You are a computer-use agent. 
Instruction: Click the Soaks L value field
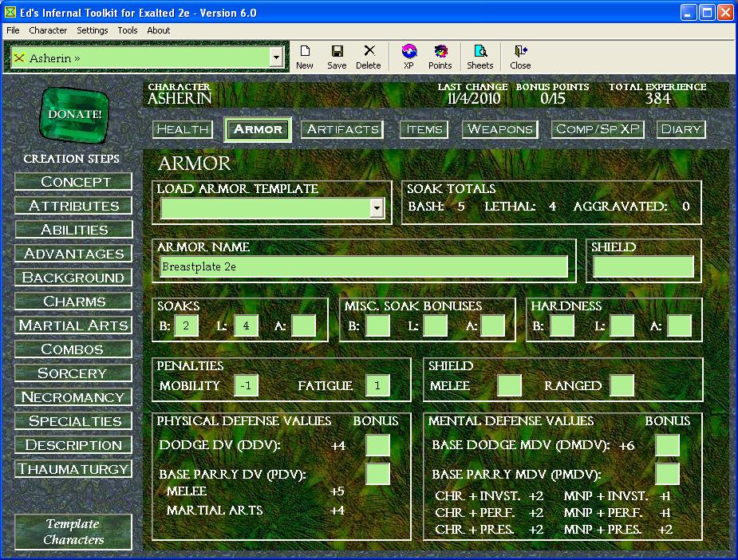pyautogui.click(x=246, y=325)
